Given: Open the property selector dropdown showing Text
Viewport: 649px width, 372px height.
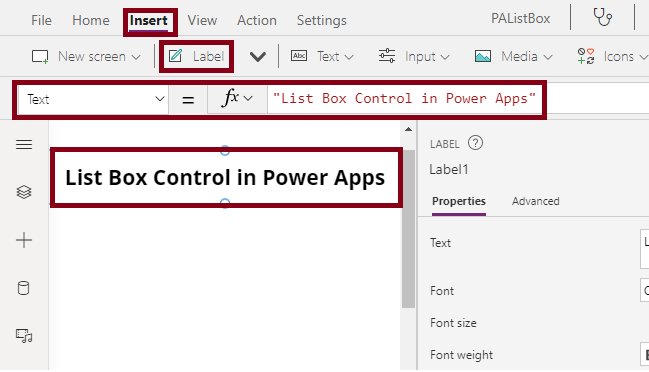Looking at the screenshot, I should [93, 99].
